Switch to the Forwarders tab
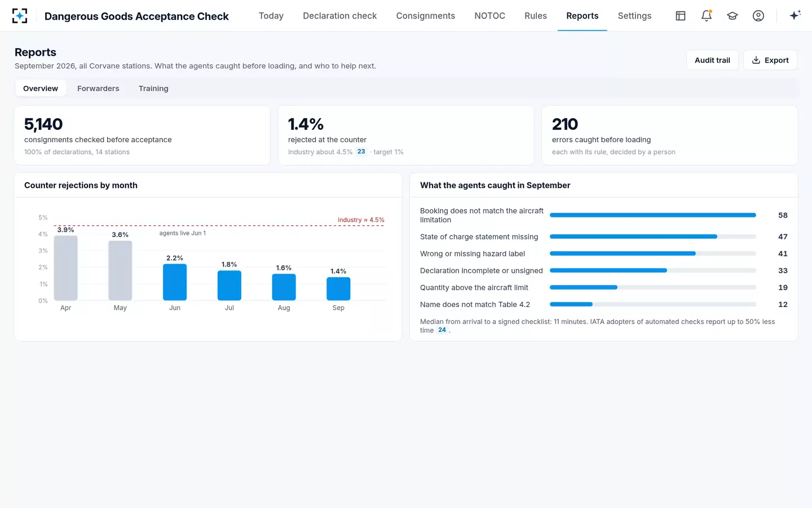The height and width of the screenshot is (508, 812). 98,89
